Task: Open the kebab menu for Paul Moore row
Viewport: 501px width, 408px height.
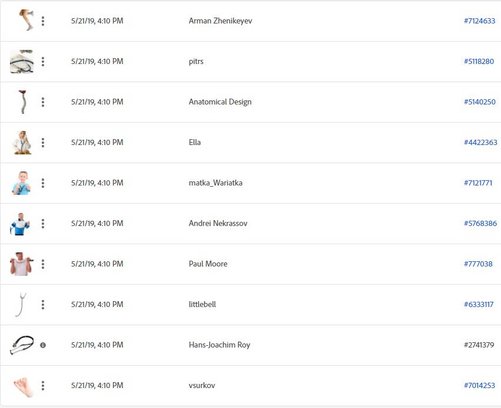Action: click(43, 264)
